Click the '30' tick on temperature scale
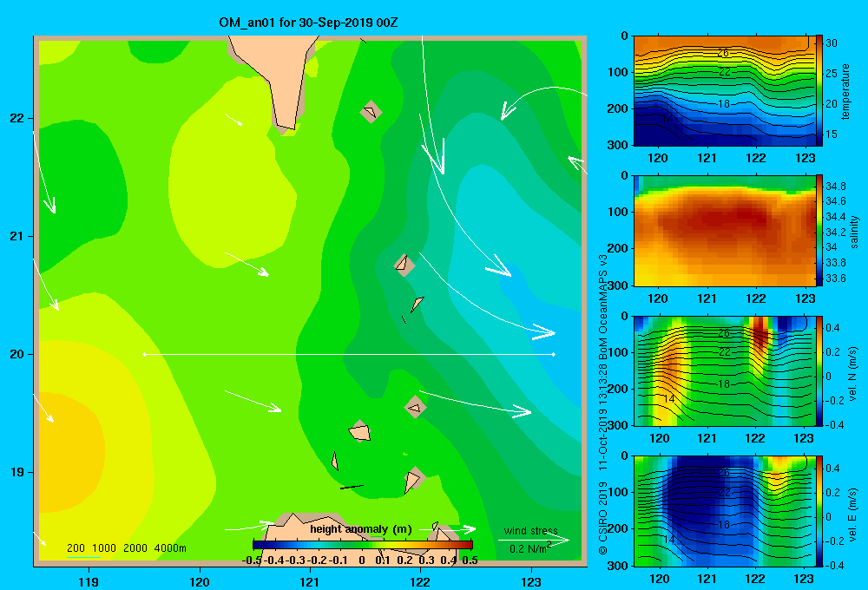 tap(831, 43)
